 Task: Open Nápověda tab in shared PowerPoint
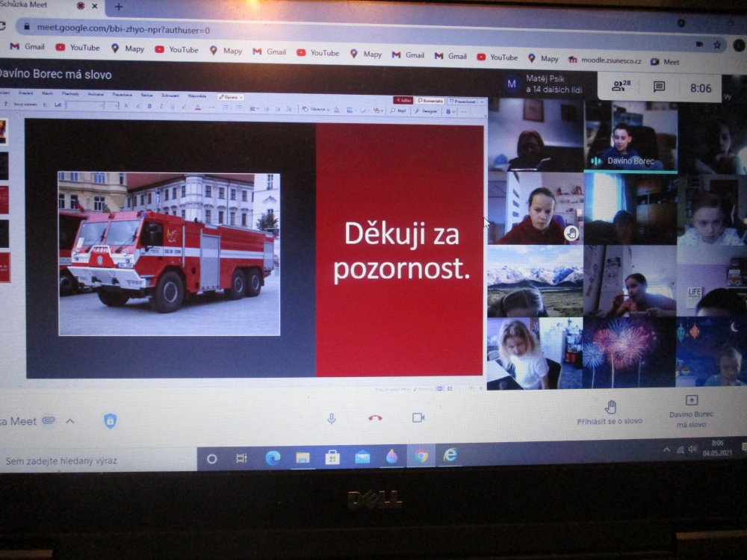click(x=197, y=96)
